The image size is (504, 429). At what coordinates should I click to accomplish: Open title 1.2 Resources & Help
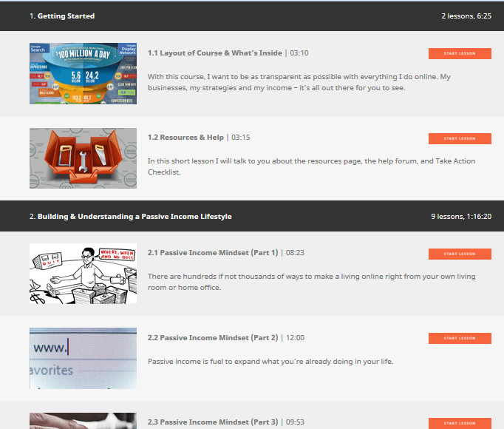[185, 138]
